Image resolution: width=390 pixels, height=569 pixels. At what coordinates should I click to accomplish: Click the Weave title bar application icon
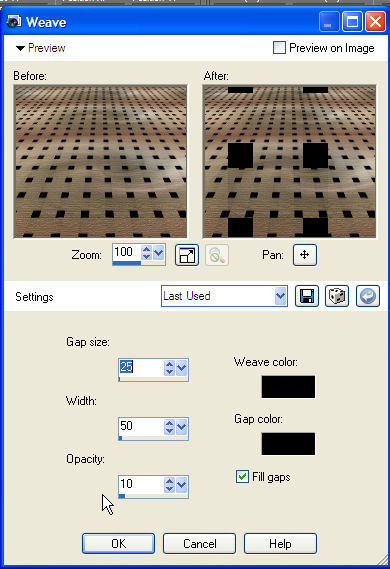(14, 22)
